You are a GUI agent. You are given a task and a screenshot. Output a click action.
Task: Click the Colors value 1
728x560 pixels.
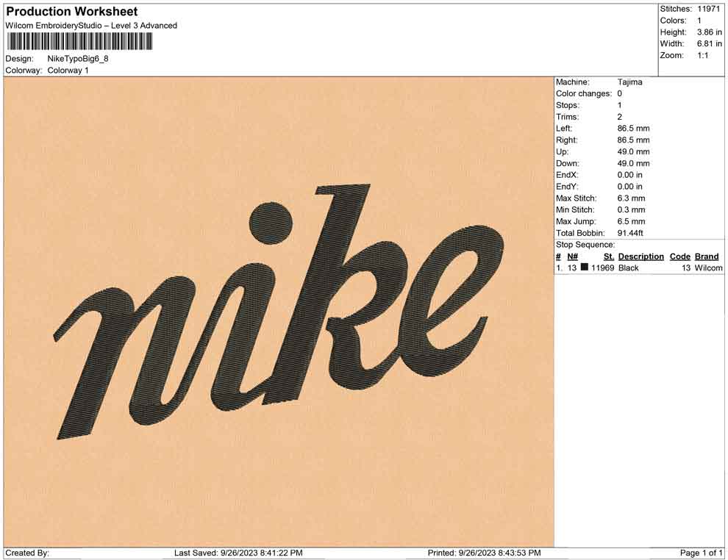(x=699, y=21)
